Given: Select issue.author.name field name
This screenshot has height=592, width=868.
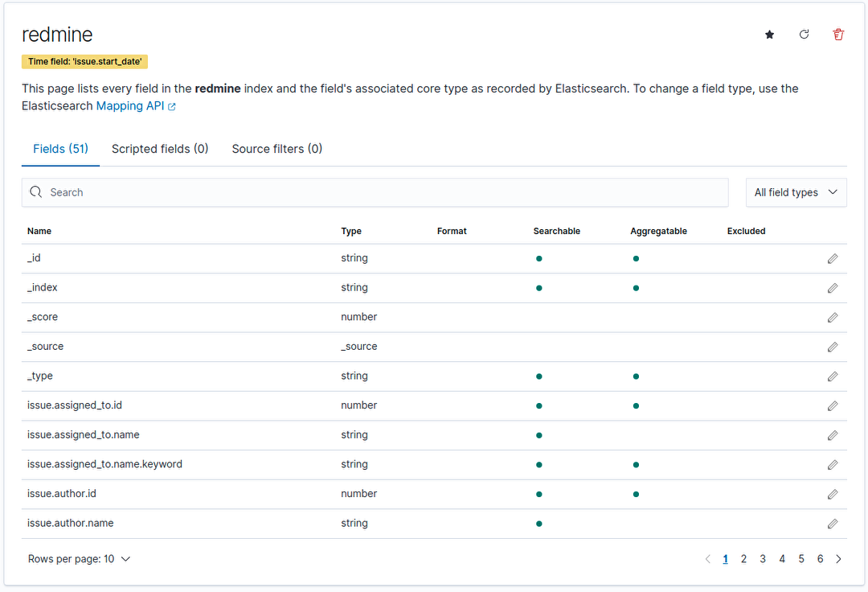Looking at the screenshot, I should click(x=70, y=523).
